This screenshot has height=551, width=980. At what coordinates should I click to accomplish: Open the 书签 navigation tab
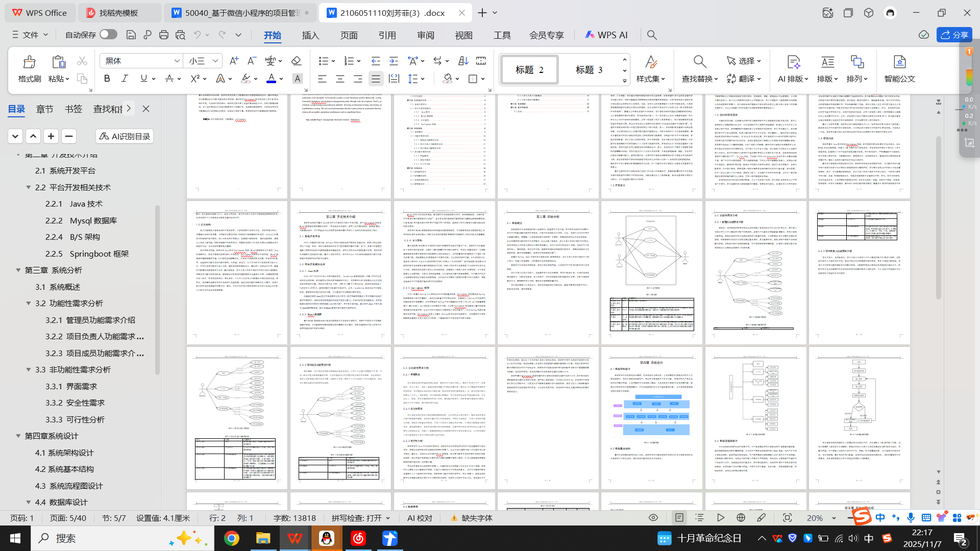(x=73, y=109)
